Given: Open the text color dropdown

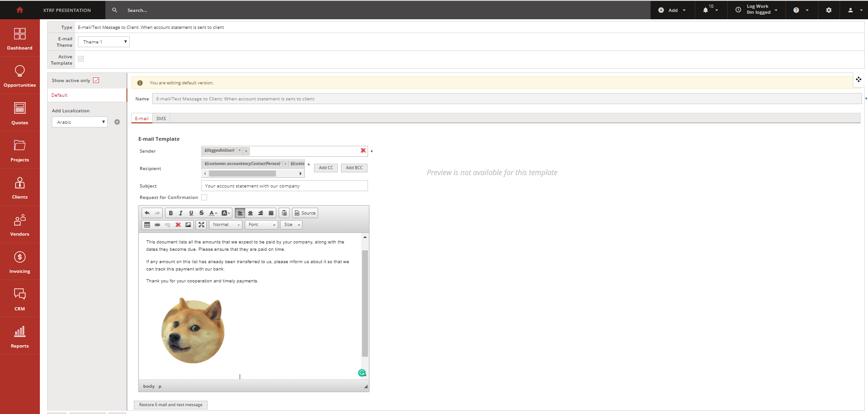Looking at the screenshot, I should pyautogui.click(x=213, y=213).
